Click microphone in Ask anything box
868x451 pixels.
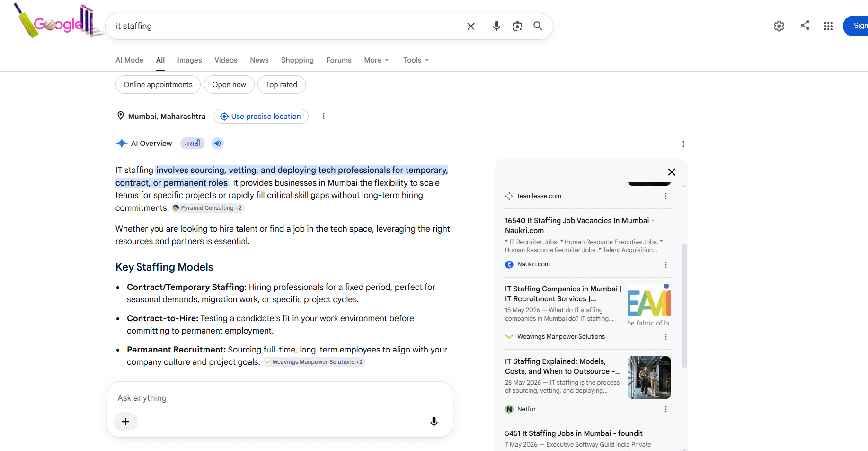[x=434, y=422]
